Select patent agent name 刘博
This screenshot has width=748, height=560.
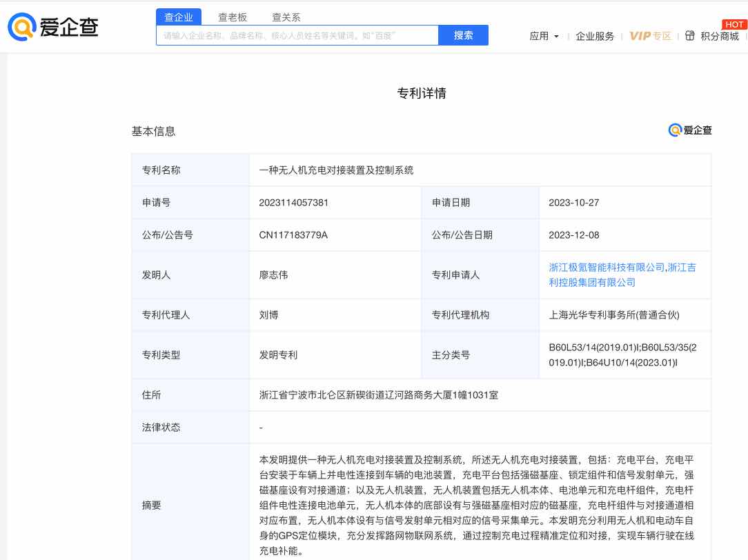268,315
